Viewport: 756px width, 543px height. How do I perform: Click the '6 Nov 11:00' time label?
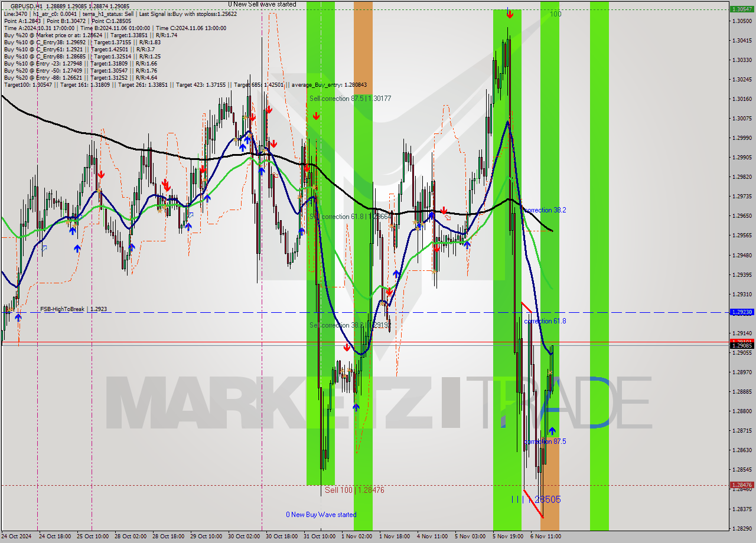coord(545,537)
